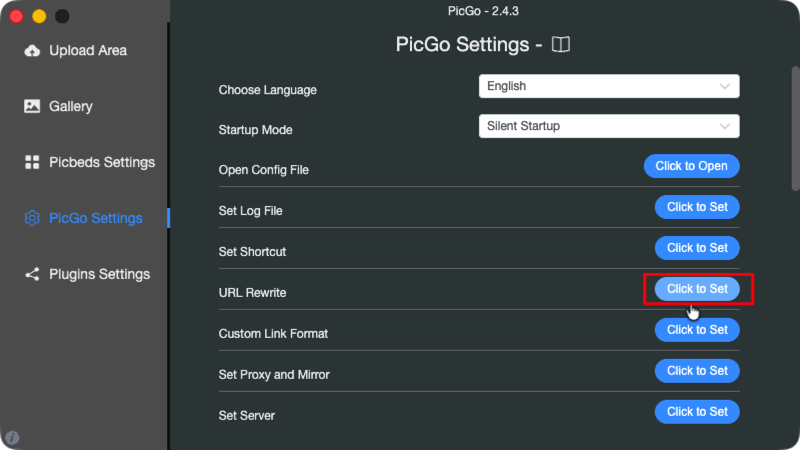Open the documentation book icon
800x450 pixels.
point(561,45)
